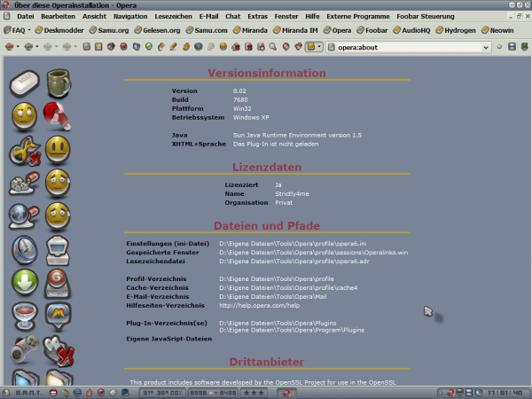Open the Bearbeiten menu
Screen dimensions: 532x399
pos(58,16)
